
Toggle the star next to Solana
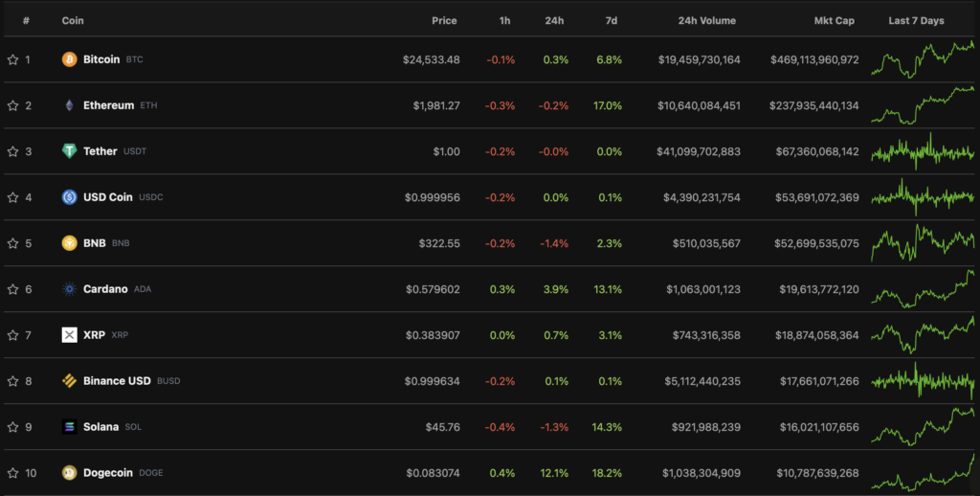tap(13, 427)
